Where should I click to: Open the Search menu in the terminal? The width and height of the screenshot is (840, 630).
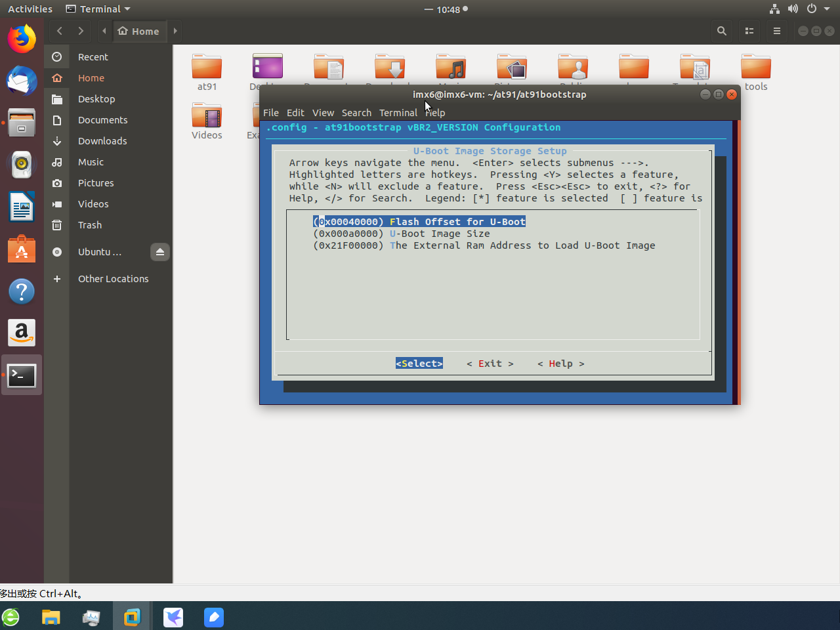[356, 113]
